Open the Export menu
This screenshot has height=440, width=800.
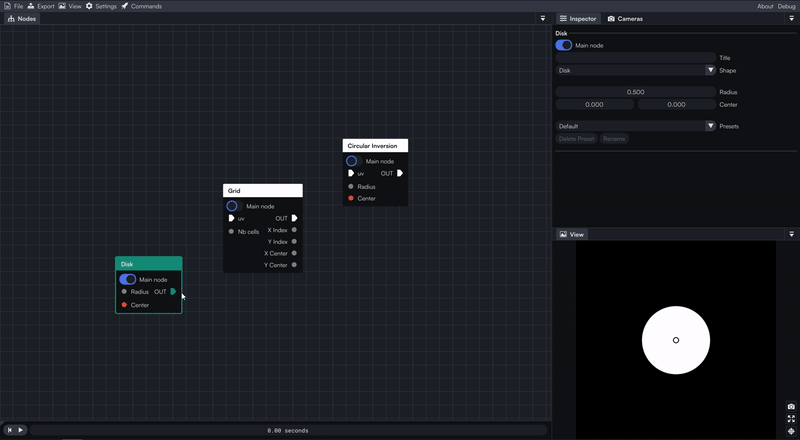point(41,6)
